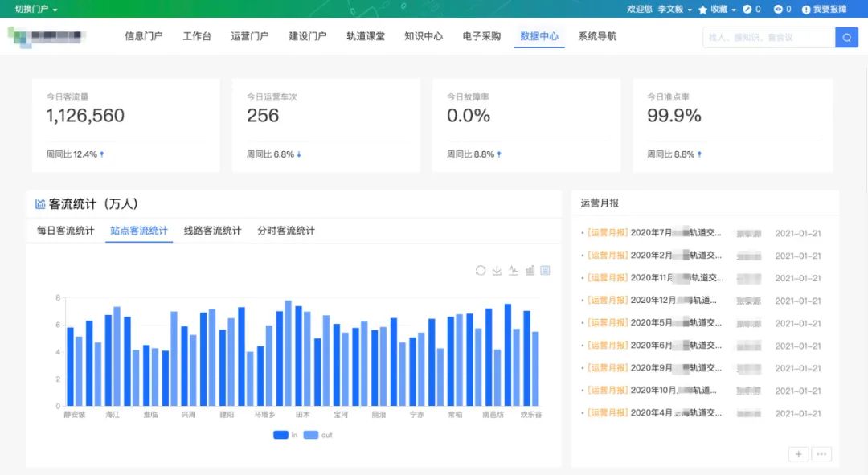Click the ellipsis more button in 运营月报

[821, 454]
